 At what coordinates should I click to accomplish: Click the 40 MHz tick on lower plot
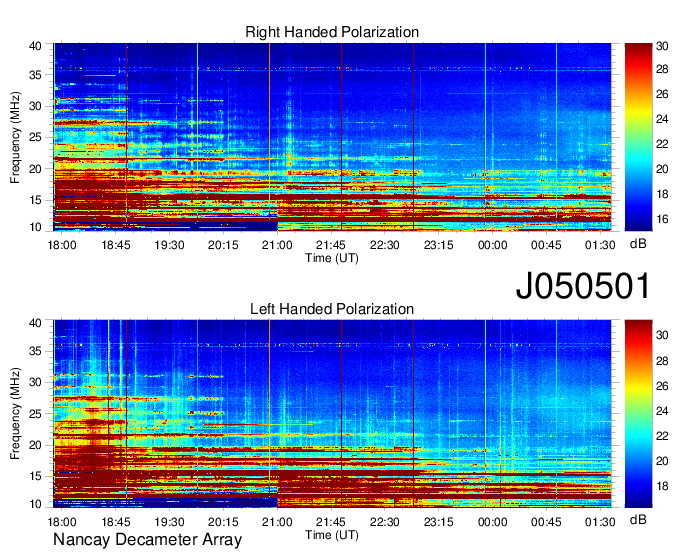click(36, 323)
